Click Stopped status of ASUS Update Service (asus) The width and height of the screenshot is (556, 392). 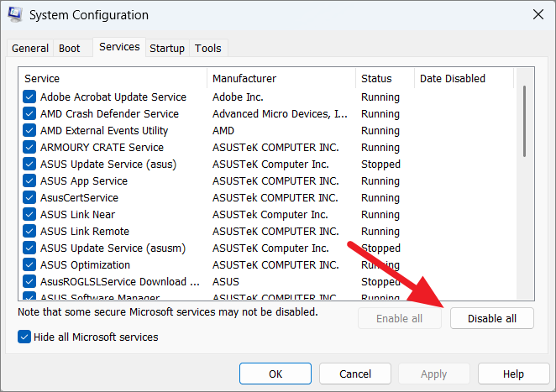pos(380,164)
